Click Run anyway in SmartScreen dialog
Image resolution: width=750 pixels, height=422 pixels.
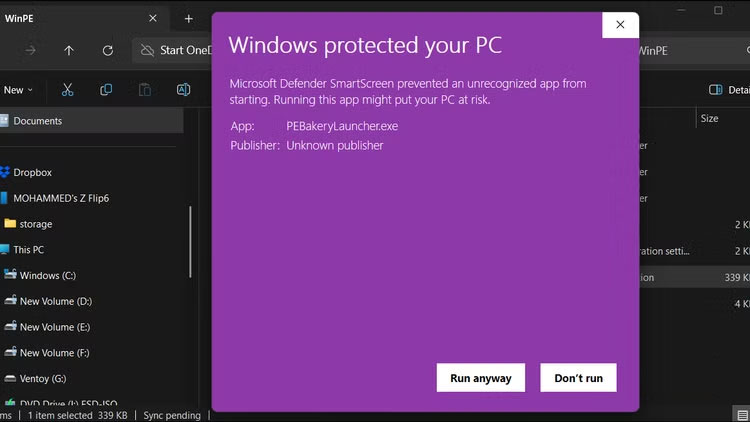(481, 378)
